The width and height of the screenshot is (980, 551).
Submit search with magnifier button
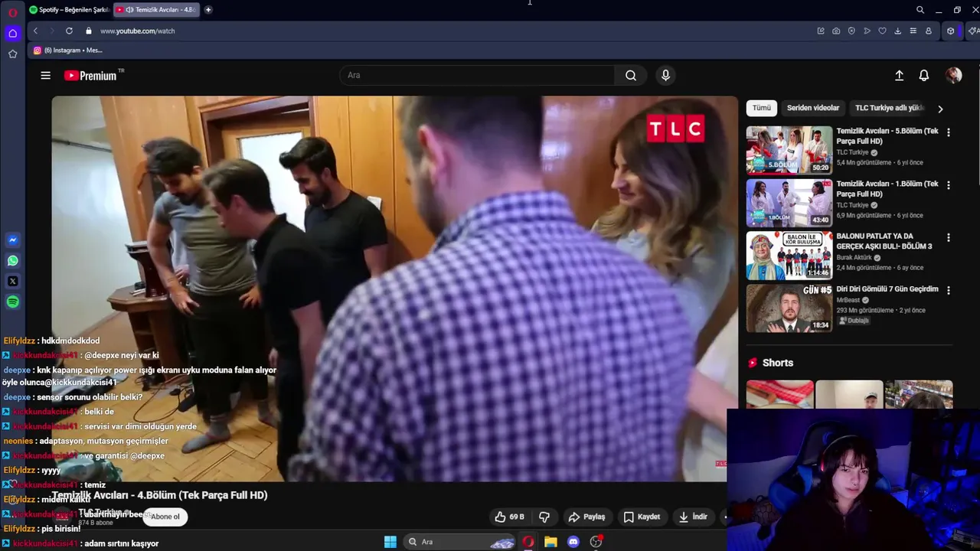pos(631,75)
